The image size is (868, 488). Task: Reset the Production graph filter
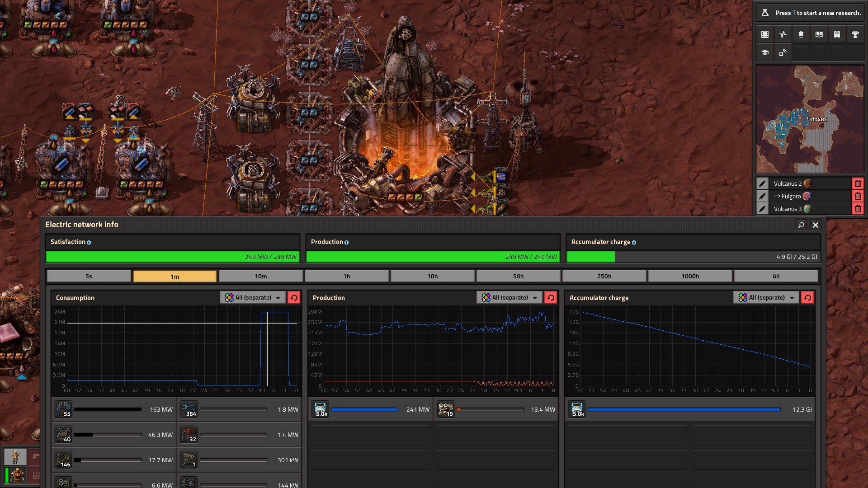coord(551,297)
